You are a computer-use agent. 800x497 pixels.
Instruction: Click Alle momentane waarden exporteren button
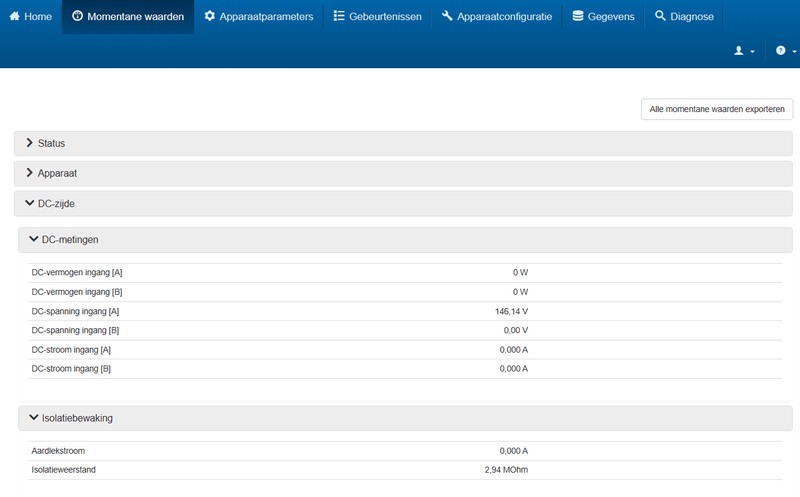[x=717, y=109]
